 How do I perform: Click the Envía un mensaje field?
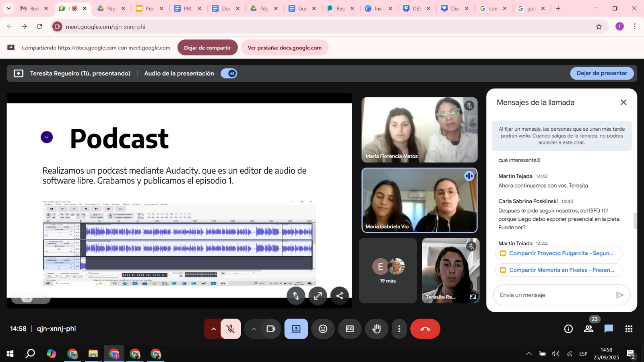[x=554, y=295]
